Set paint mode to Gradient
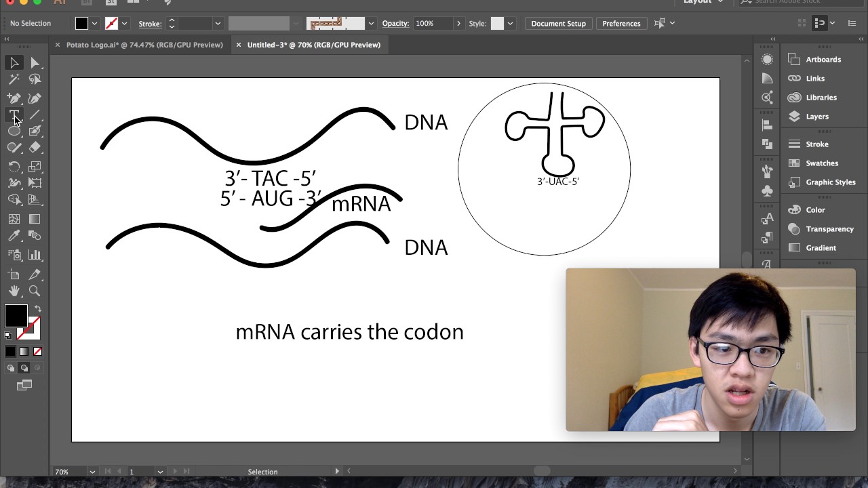 tap(24, 351)
